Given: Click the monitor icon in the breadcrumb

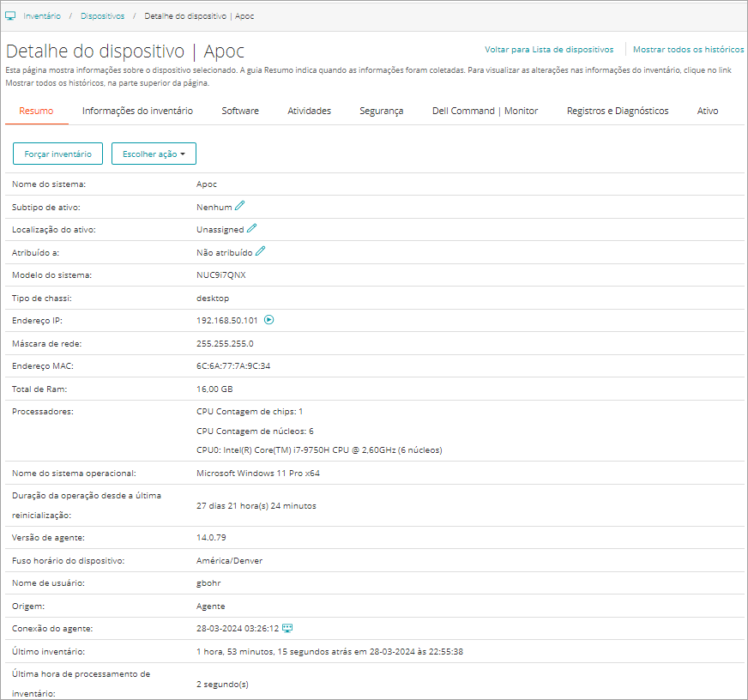Looking at the screenshot, I should pyautogui.click(x=10, y=15).
